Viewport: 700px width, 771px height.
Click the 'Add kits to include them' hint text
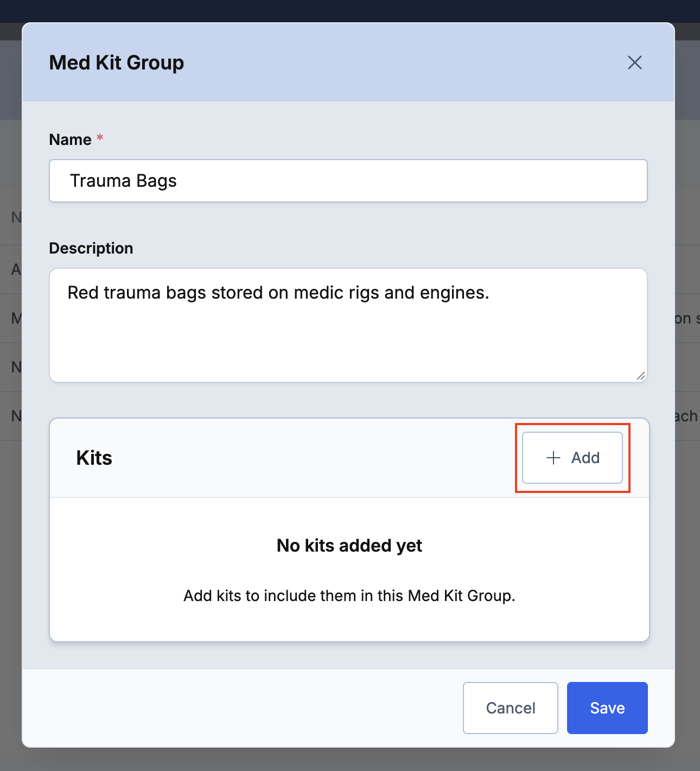(349, 596)
